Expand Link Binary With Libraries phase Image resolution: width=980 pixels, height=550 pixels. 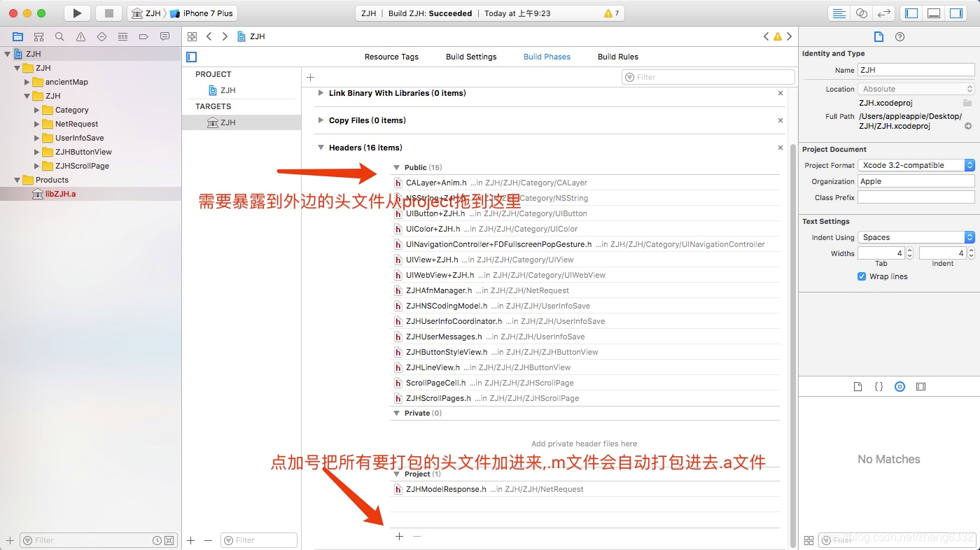pyautogui.click(x=321, y=93)
